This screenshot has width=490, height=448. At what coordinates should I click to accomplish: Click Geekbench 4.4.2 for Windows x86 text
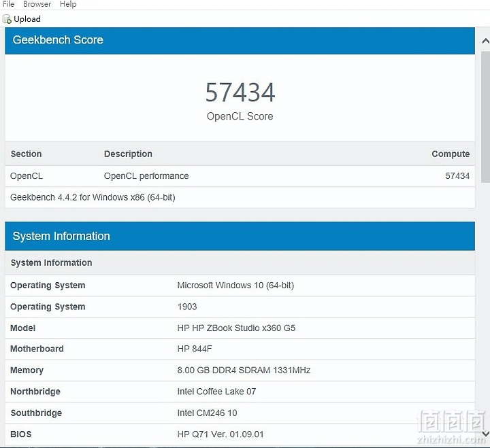[x=93, y=197]
